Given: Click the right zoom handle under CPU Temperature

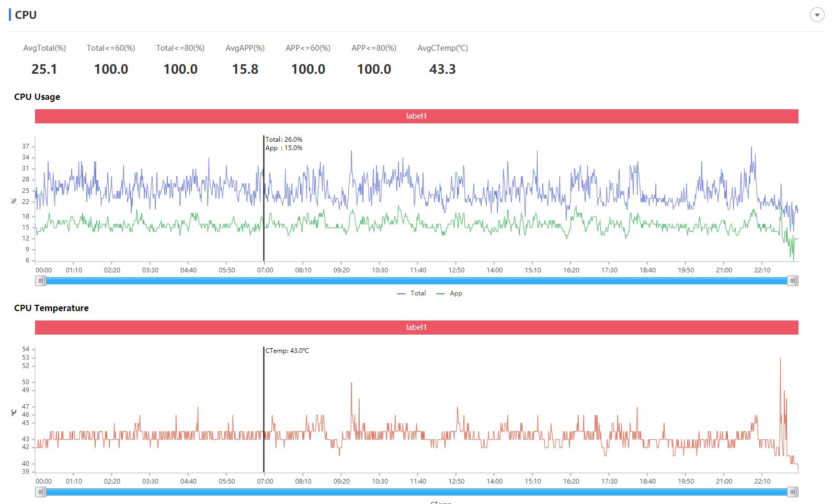Looking at the screenshot, I should 793,492.
